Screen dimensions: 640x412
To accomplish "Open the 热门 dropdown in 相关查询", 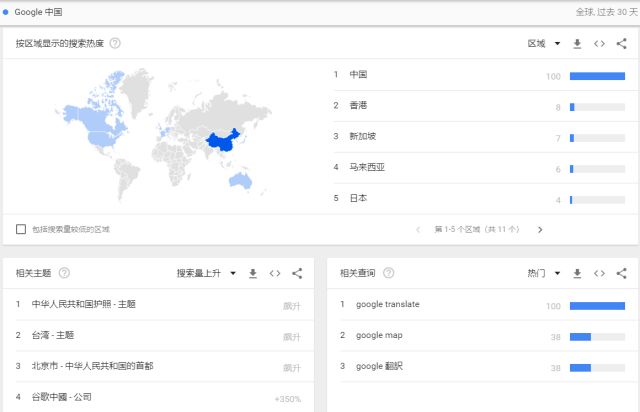I will tap(543, 273).
